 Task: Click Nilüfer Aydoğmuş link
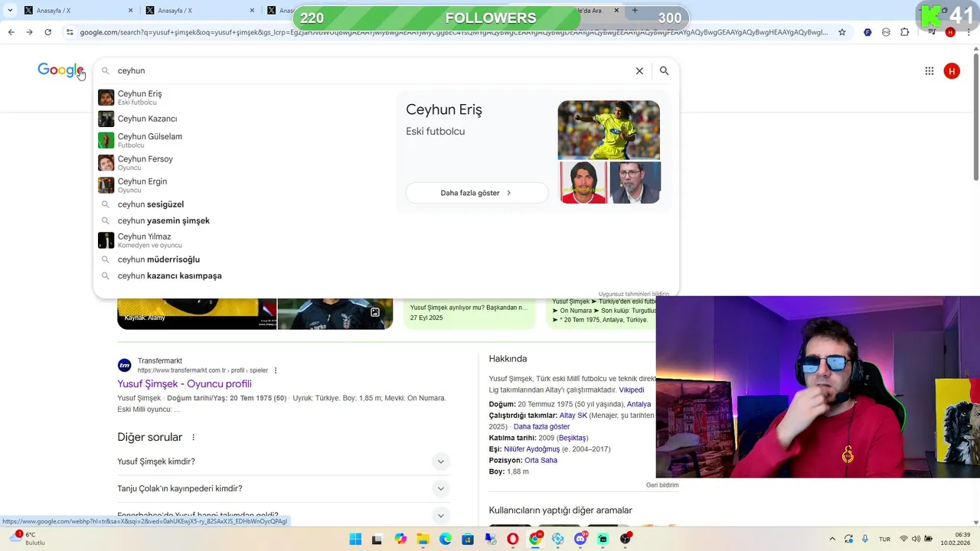[531, 449]
